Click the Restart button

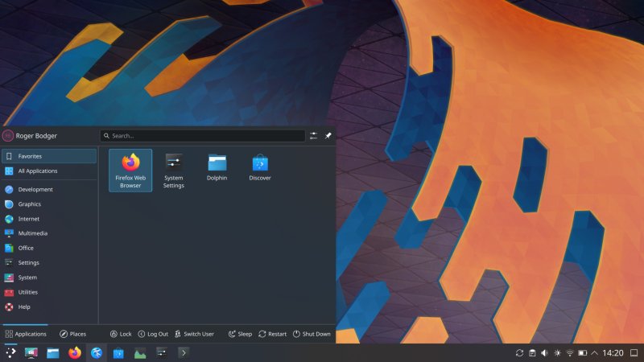[272, 334]
